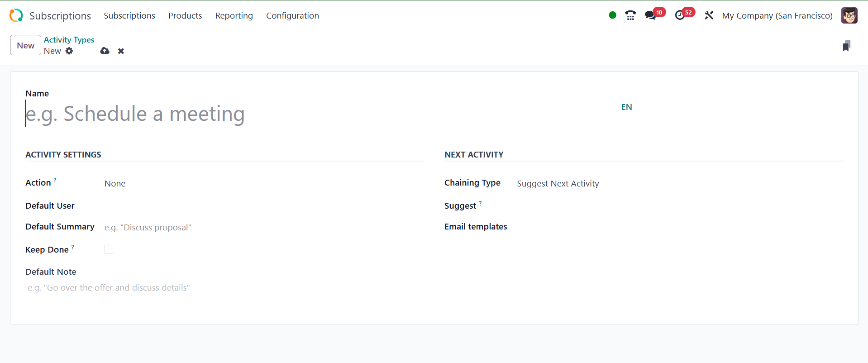Click the debug tools wrench icon
868x363 pixels.
[709, 15]
